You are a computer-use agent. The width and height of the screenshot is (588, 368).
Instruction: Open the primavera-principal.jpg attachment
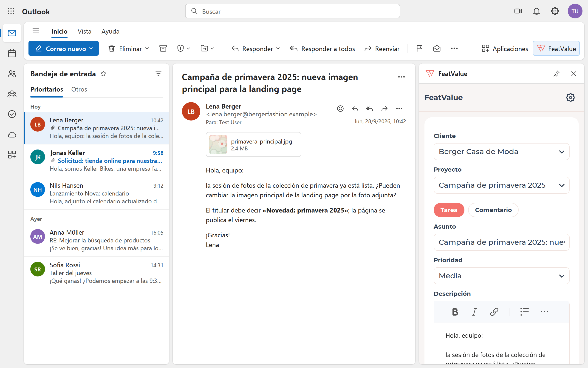pos(253,144)
